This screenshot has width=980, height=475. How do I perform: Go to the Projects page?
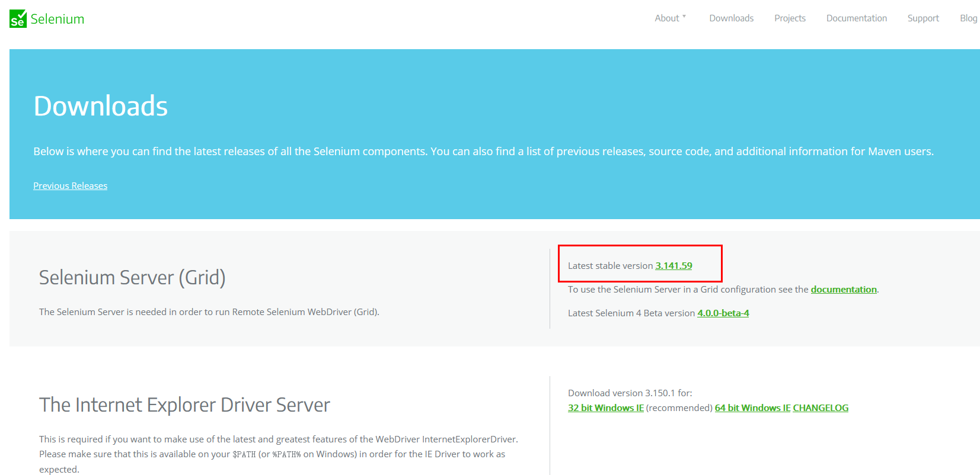790,18
